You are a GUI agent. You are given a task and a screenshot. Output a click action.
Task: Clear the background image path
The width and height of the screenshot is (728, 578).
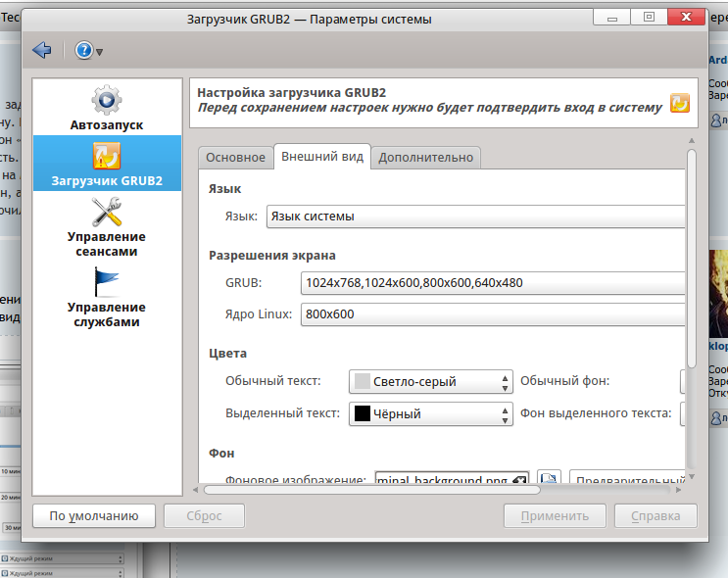pos(519,480)
